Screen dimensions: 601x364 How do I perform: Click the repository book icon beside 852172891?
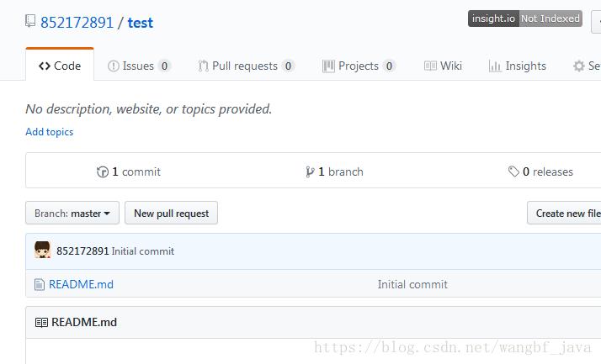[30, 21]
